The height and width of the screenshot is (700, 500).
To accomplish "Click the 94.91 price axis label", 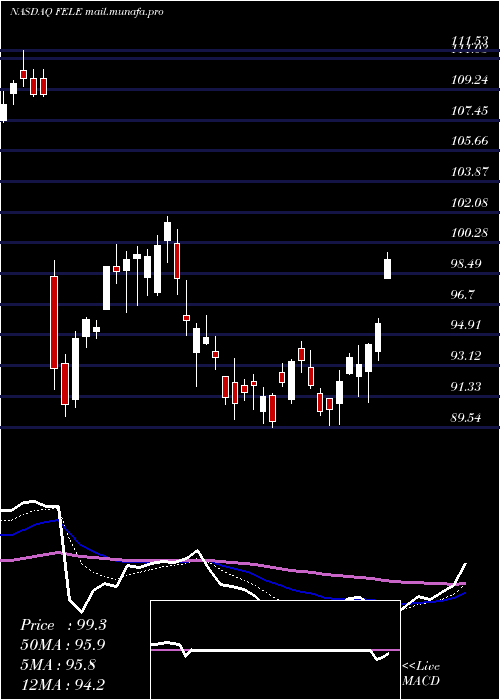I will pos(467,325).
